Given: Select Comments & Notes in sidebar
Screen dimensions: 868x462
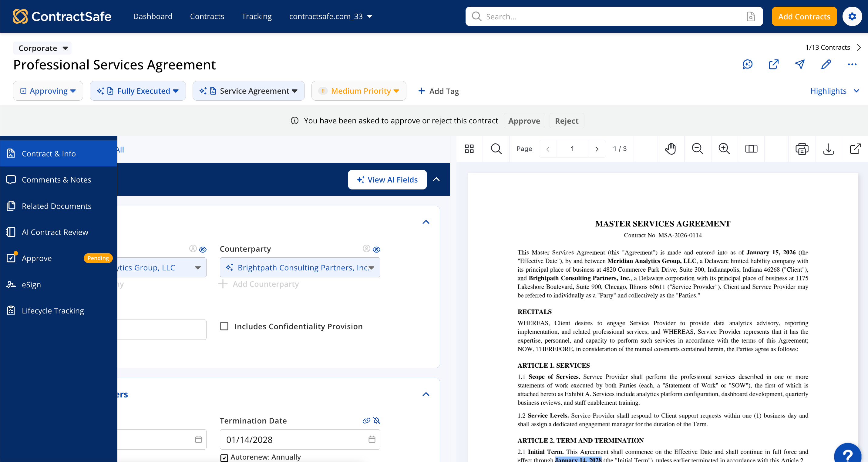Looking at the screenshot, I should click(59, 179).
